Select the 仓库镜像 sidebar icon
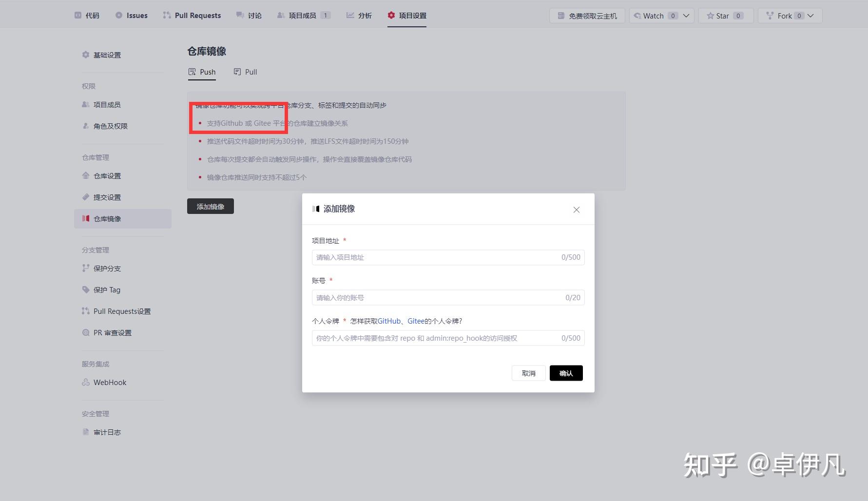The width and height of the screenshot is (868, 501). click(x=86, y=218)
